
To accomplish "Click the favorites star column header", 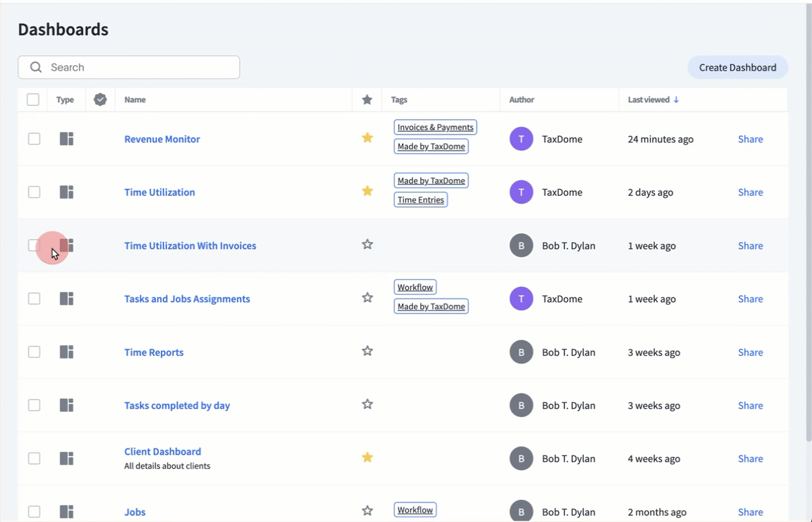I will pyautogui.click(x=367, y=100).
